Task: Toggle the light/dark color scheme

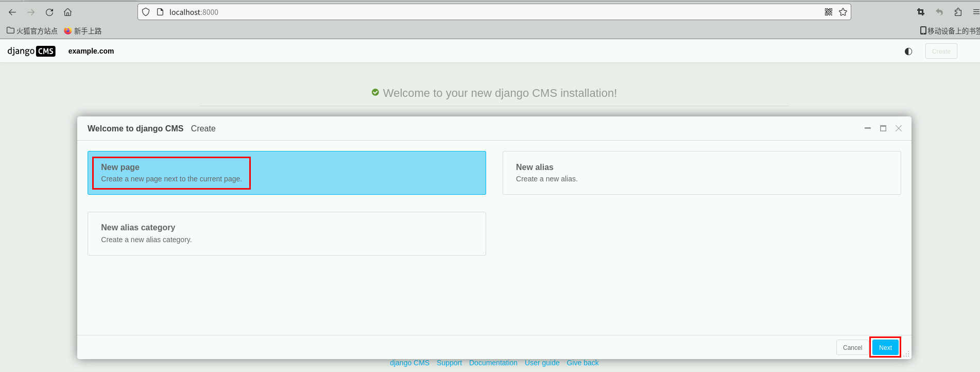Action: [x=908, y=51]
